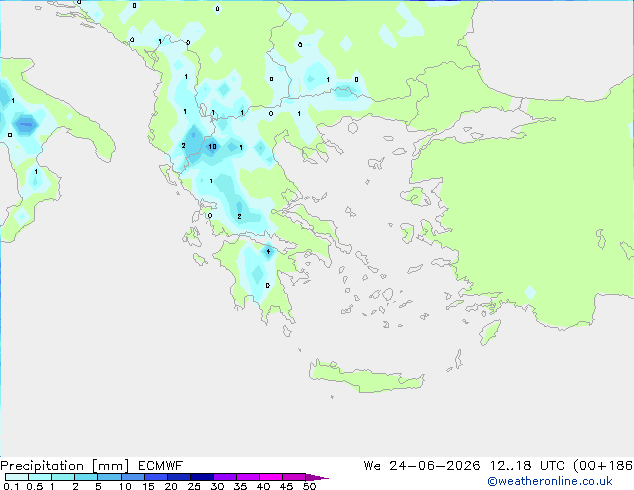Click the '50' legend scale label
This screenshot has height=490, width=634.
pyautogui.click(x=309, y=486)
